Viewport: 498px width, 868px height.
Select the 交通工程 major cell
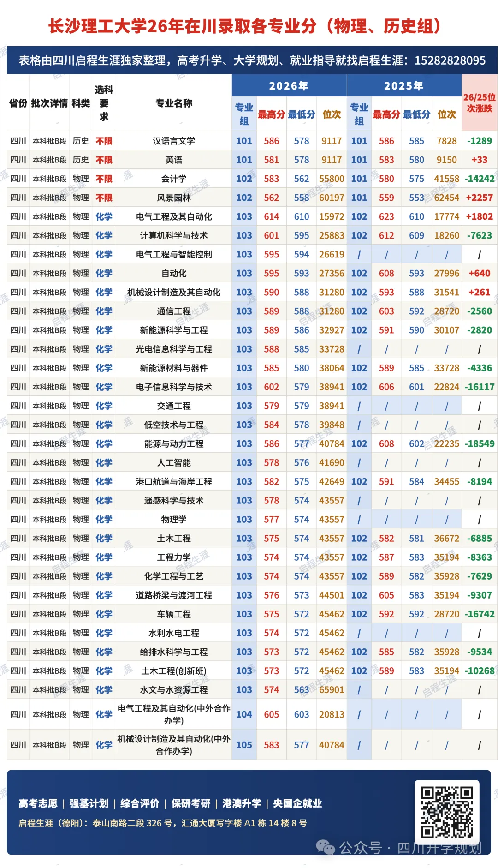pos(174,406)
